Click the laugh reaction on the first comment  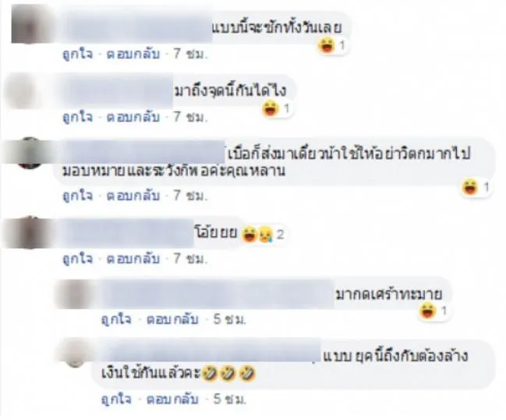point(332,45)
